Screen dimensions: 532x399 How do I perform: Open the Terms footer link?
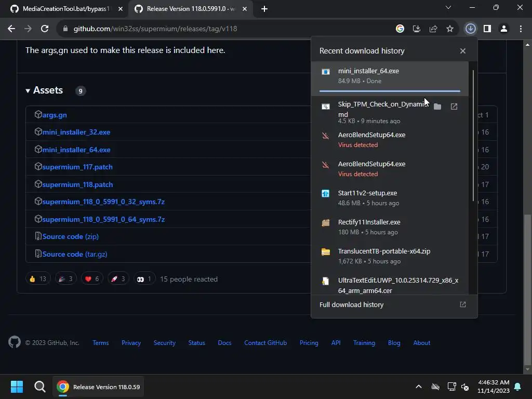pos(101,343)
